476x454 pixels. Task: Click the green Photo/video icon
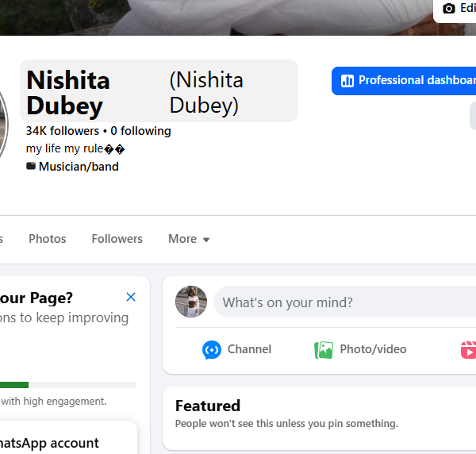pos(324,350)
